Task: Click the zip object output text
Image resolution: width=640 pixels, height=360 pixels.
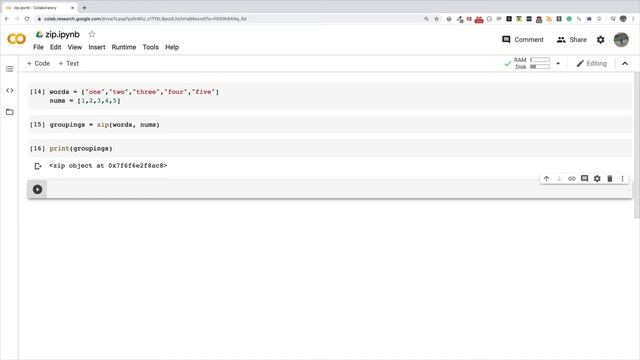Action: coord(108,166)
